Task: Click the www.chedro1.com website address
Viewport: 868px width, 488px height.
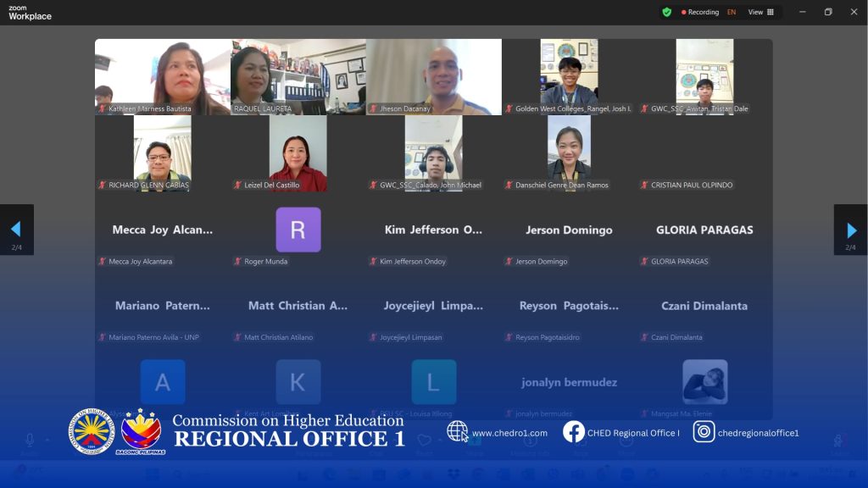Action: point(509,433)
